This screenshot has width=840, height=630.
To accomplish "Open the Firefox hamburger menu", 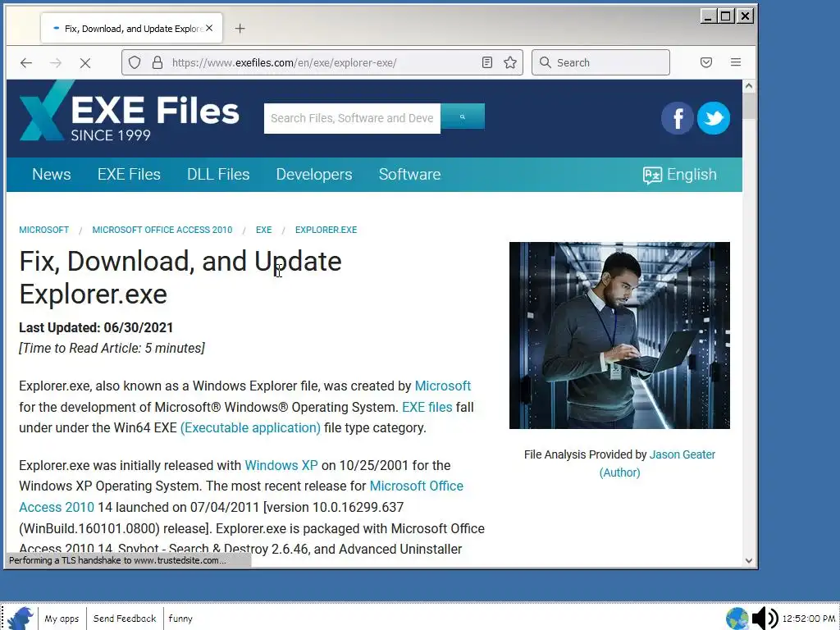I will (x=736, y=62).
